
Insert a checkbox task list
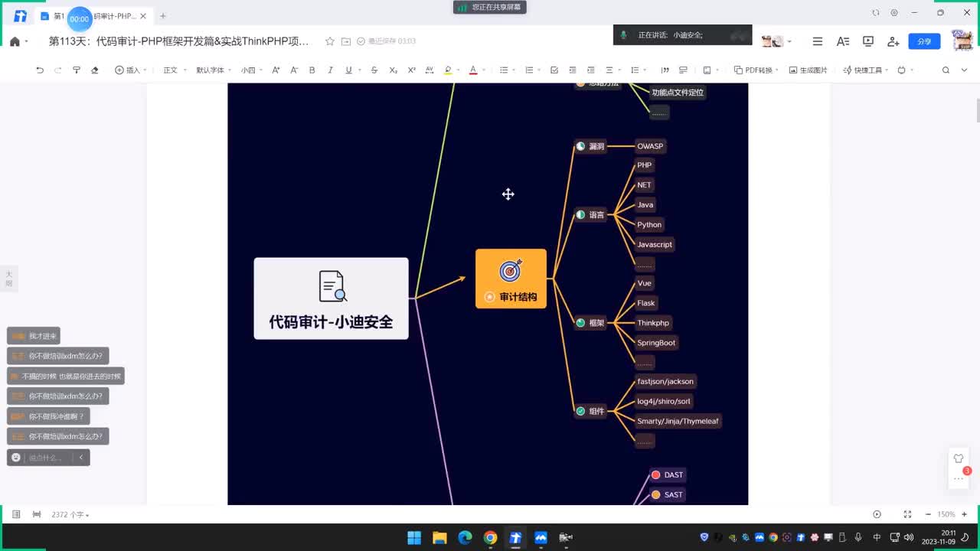click(554, 70)
